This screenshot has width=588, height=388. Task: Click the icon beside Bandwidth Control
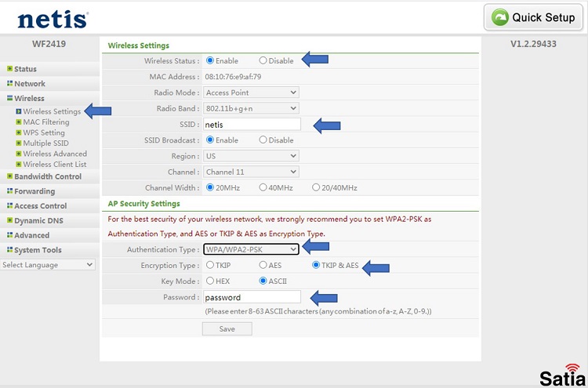(x=9, y=176)
